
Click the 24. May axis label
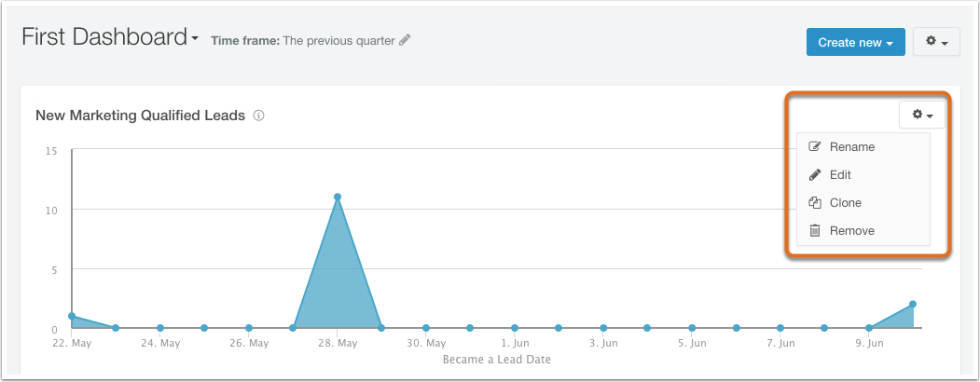pyautogui.click(x=160, y=343)
